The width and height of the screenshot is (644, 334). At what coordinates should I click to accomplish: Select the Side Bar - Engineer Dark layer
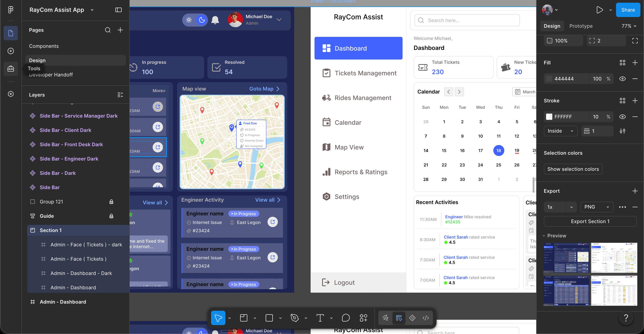click(69, 159)
